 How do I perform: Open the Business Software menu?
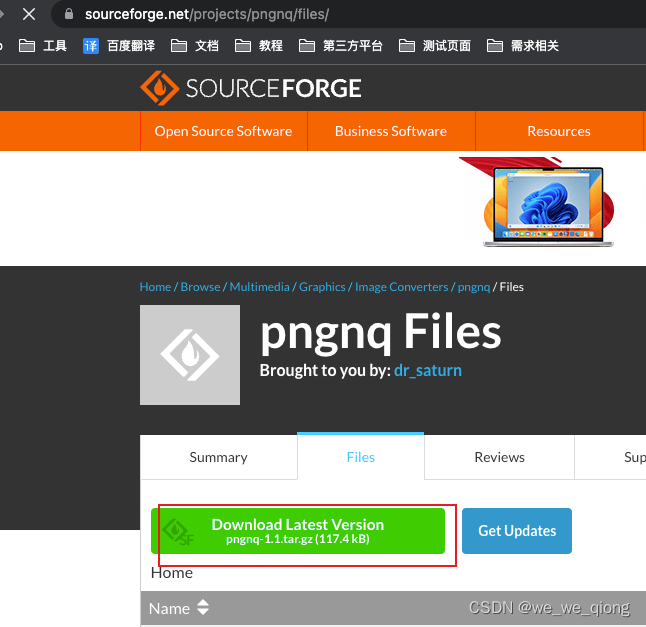click(x=391, y=131)
